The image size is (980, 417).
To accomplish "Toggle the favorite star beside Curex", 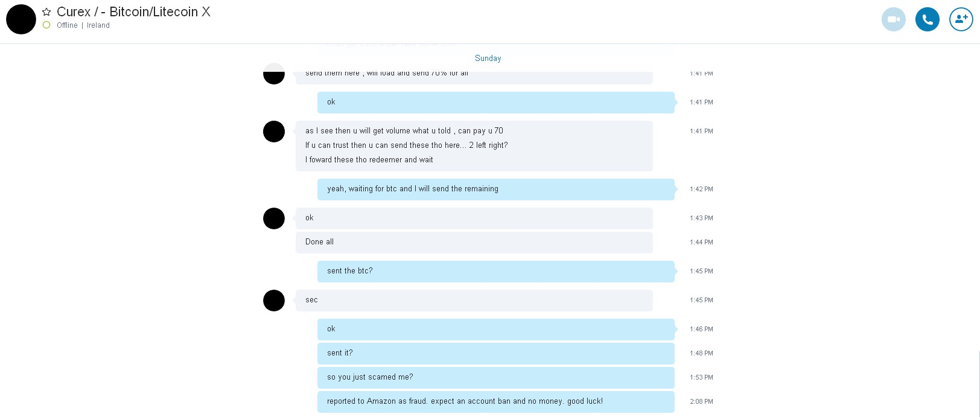I will point(46,12).
